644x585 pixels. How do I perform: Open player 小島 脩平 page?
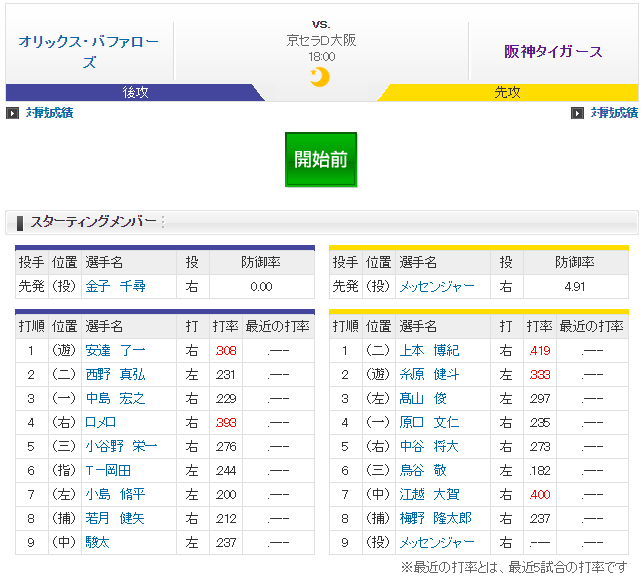click(115, 494)
